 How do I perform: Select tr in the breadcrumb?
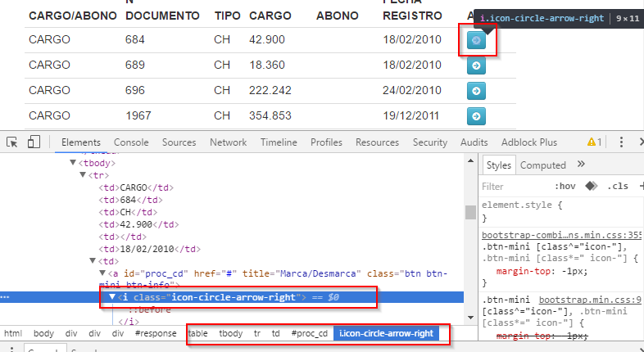(257, 333)
